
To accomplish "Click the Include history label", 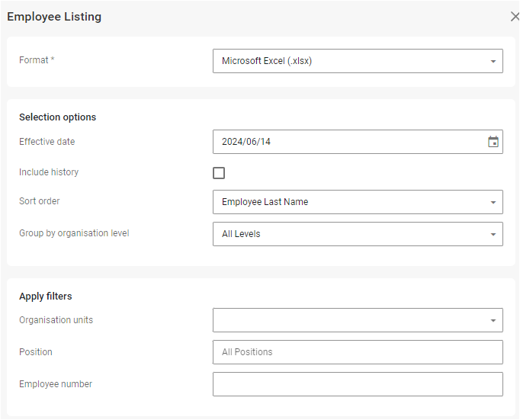I will 49,172.
